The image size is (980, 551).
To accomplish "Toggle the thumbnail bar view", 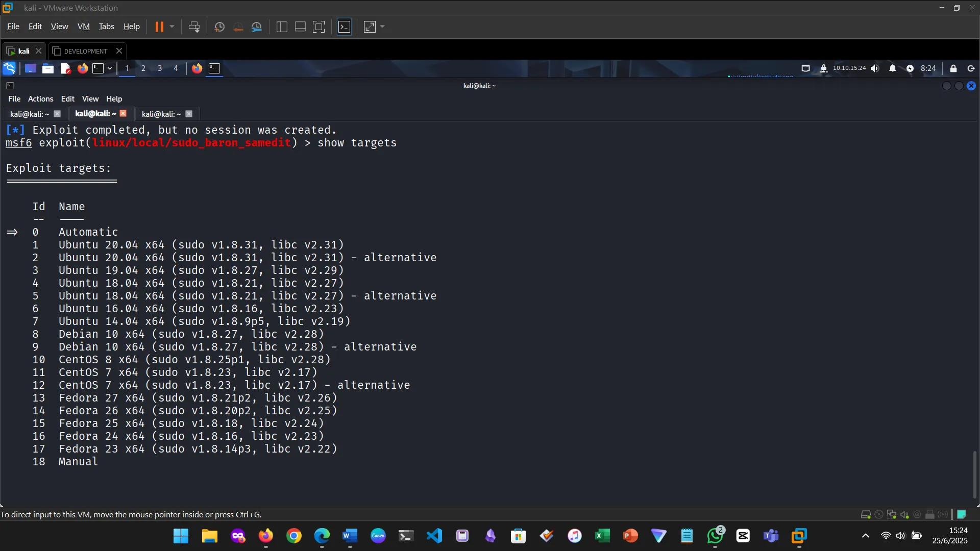I will point(300,27).
